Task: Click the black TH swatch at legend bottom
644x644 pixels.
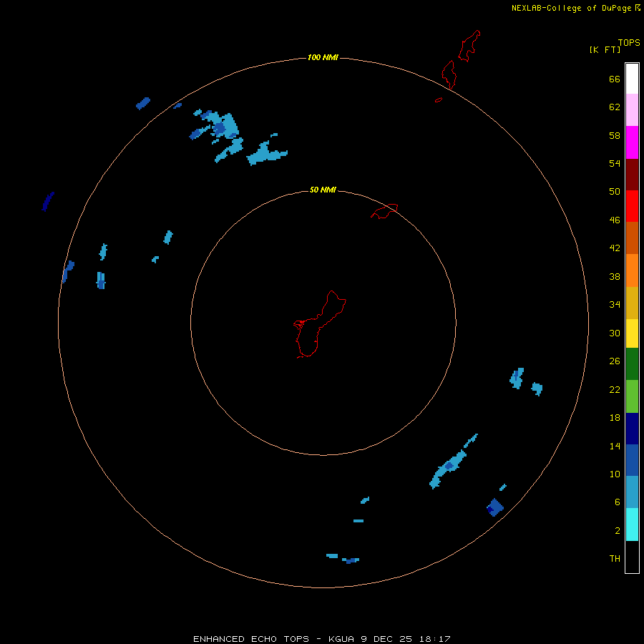Action: [632, 557]
